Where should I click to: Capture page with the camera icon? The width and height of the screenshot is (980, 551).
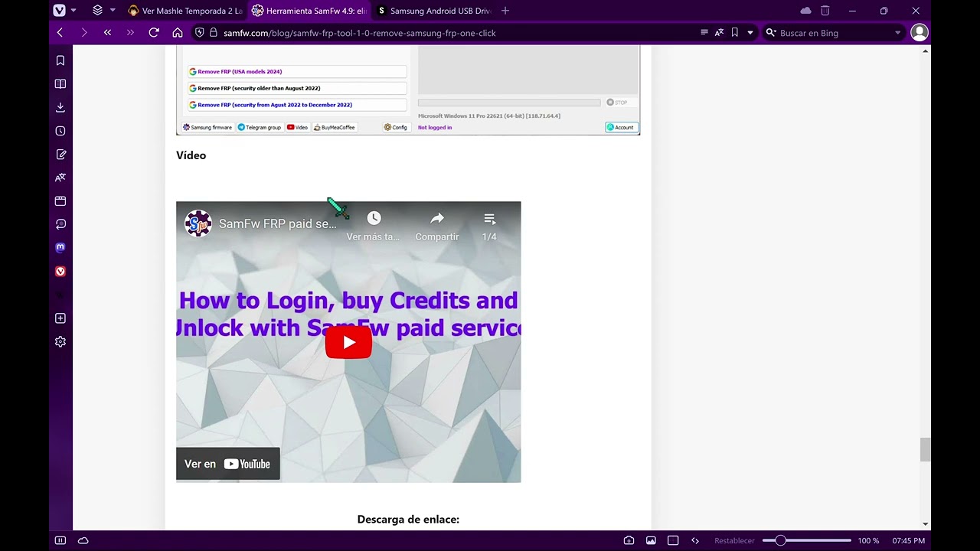click(x=629, y=540)
